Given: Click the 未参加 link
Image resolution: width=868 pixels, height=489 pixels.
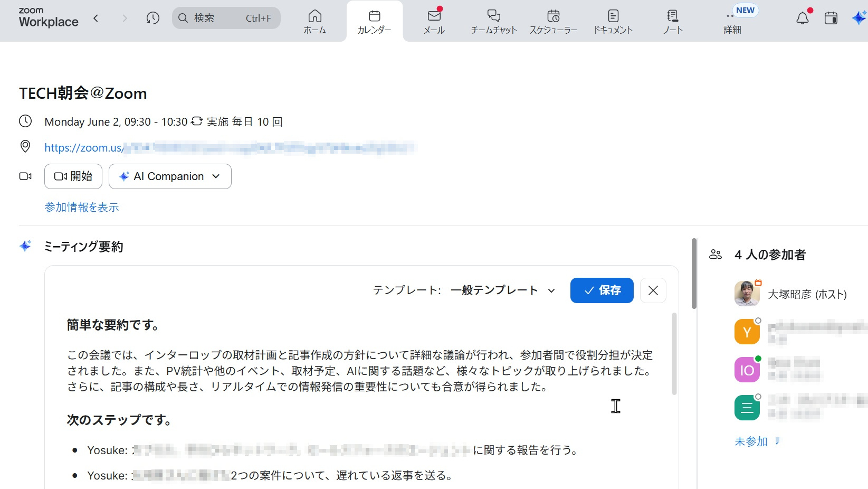Looking at the screenshot, I should 751,441.
